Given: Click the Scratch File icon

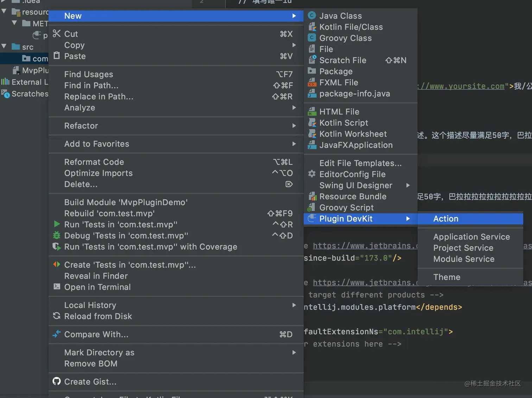Looking at the screenshot, I should pos(312,60).
